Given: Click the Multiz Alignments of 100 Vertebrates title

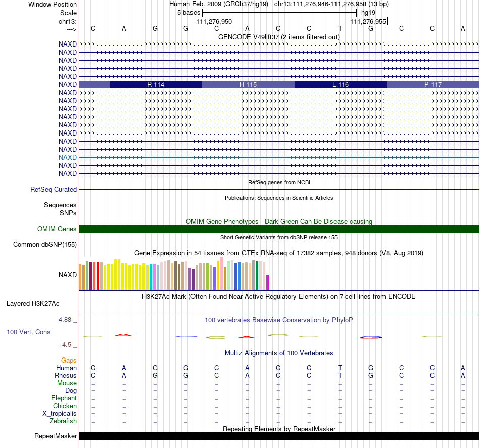Looking at the screenshot, I should [x=279, y=353].
